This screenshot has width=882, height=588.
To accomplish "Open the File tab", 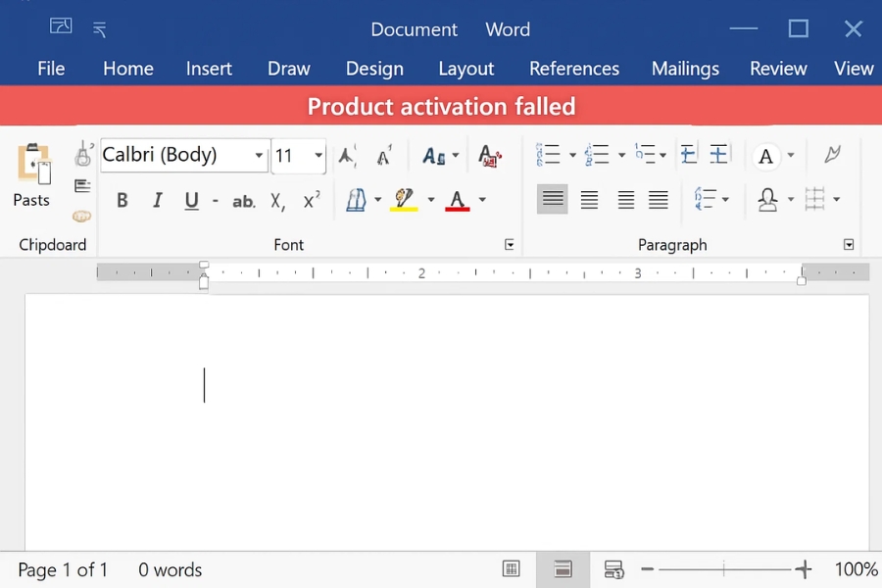I will [x=51, y=69].
